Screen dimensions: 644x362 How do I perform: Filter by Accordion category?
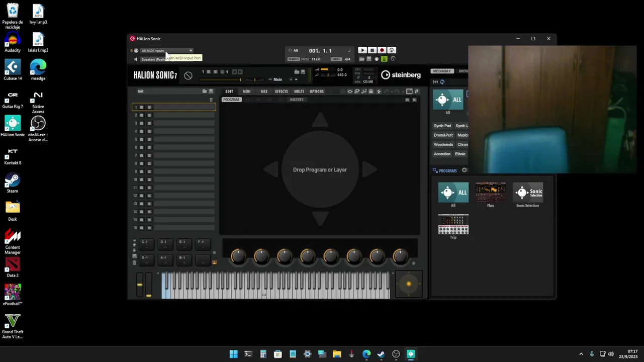(x=442, y=154)
